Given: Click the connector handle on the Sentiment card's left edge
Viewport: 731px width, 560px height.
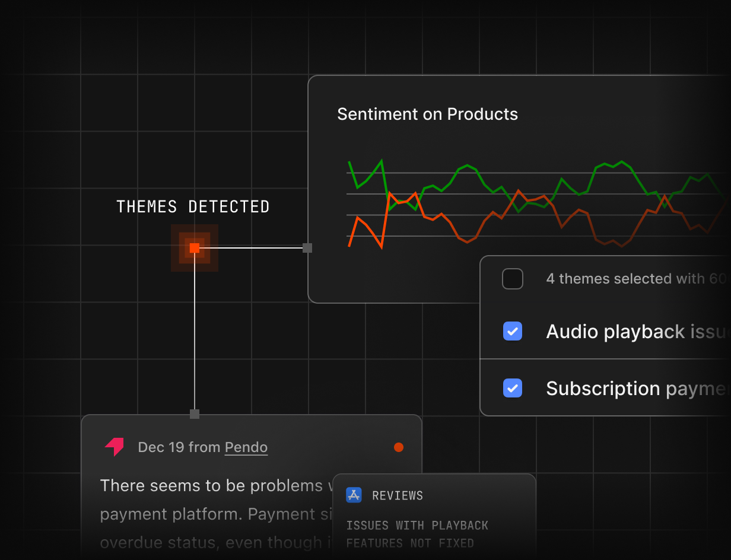Looking at the screenshot, I should tap(307, 248).
